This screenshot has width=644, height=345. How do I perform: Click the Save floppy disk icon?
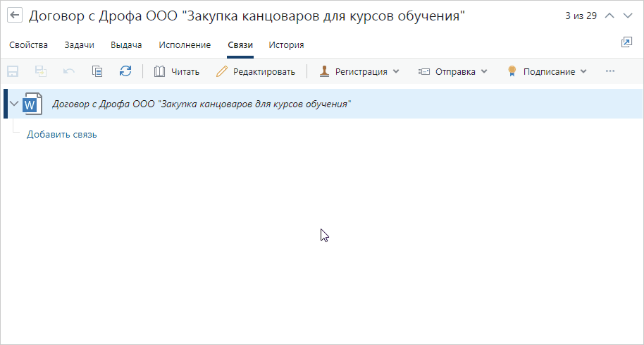tap(13, 71)
